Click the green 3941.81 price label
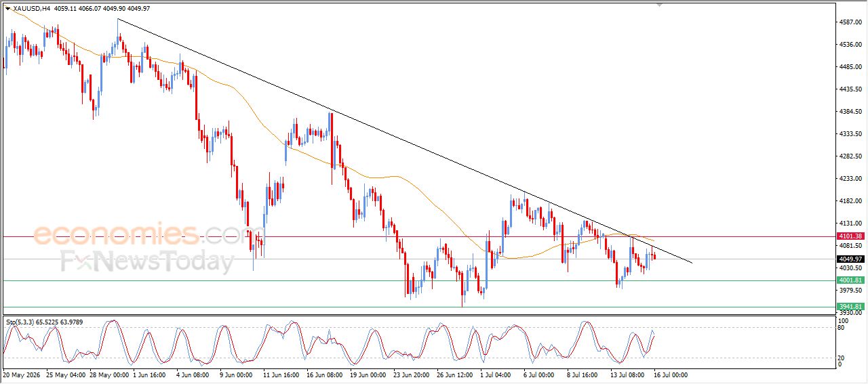The image size is (868, 384). 850,307
